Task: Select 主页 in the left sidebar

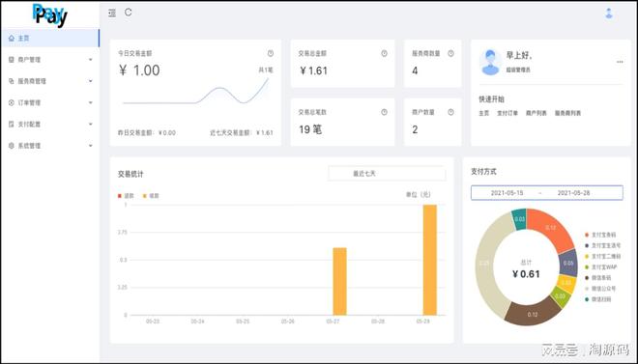Action: click(50, 39)
